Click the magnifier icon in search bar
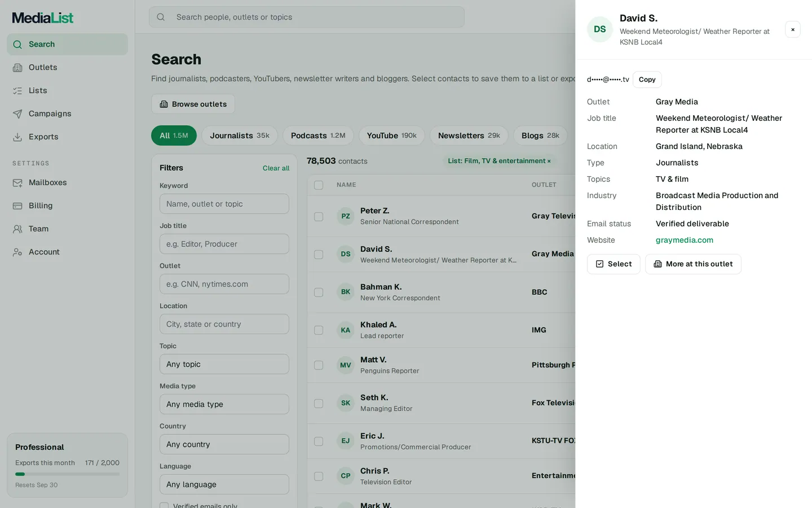This screenshot has width=812, height=508. click(161, 17)
